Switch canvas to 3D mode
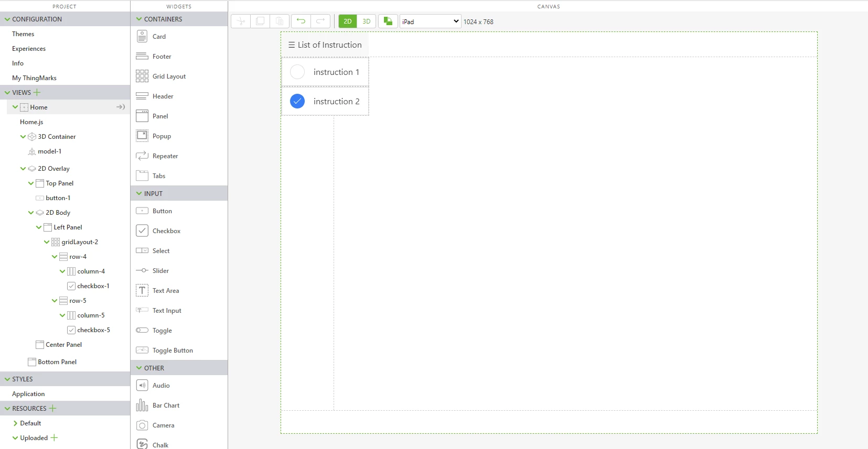The height and width of the screenshot is (449, 868). [x=367, y=21]
